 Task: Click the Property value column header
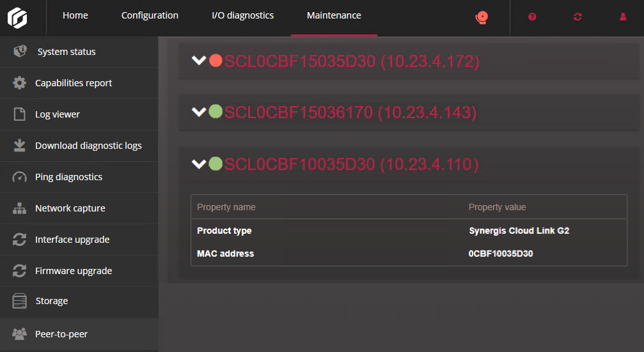(498, 207)
